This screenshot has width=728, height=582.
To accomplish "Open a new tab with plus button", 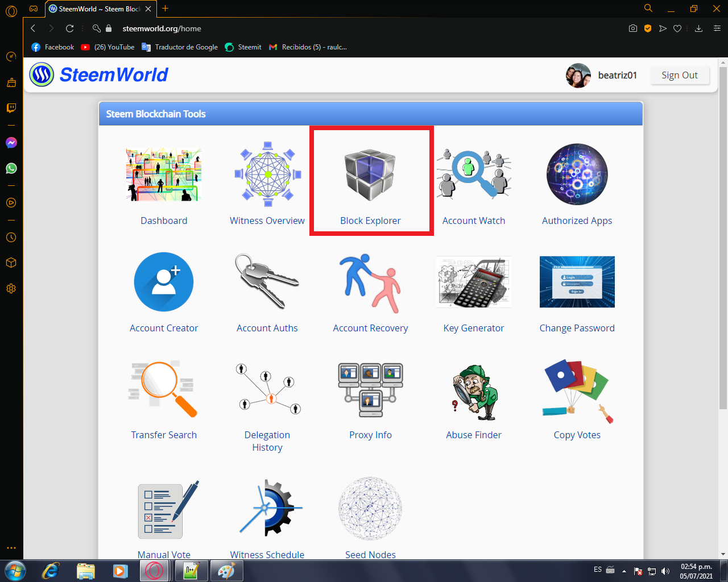I will point(165,8).
